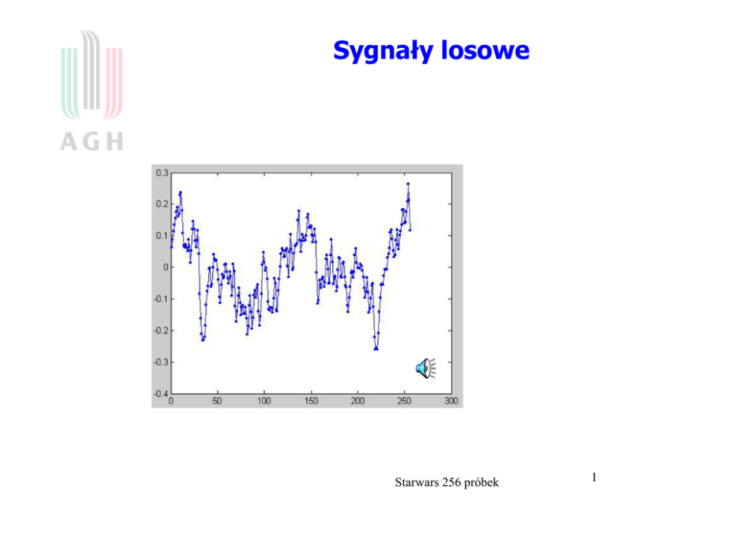Image resolution: width=756 pixels, height=534 pixels.
Task: Select the -0.2 y-axis label
Action: (x=161, y=331)
